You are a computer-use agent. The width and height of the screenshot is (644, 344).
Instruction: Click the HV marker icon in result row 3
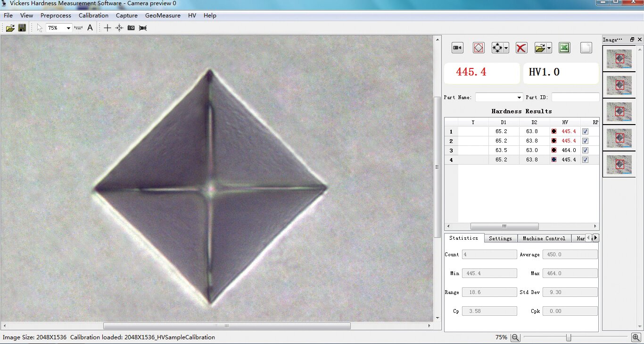[x=554, y=151]
